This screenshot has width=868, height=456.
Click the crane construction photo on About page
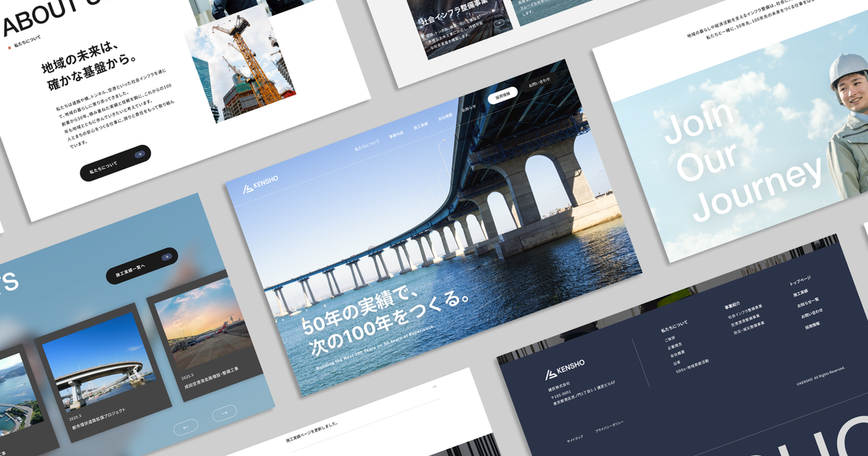click(x=239, y=64)
